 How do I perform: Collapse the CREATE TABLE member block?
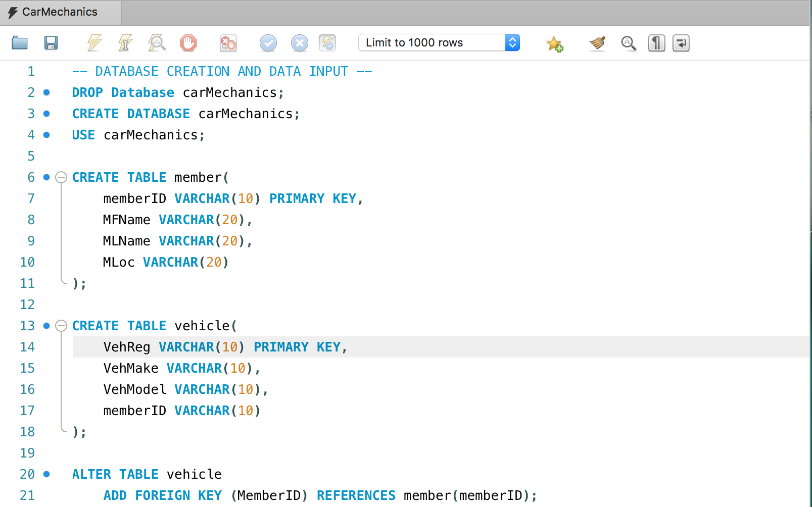(61, 177)
